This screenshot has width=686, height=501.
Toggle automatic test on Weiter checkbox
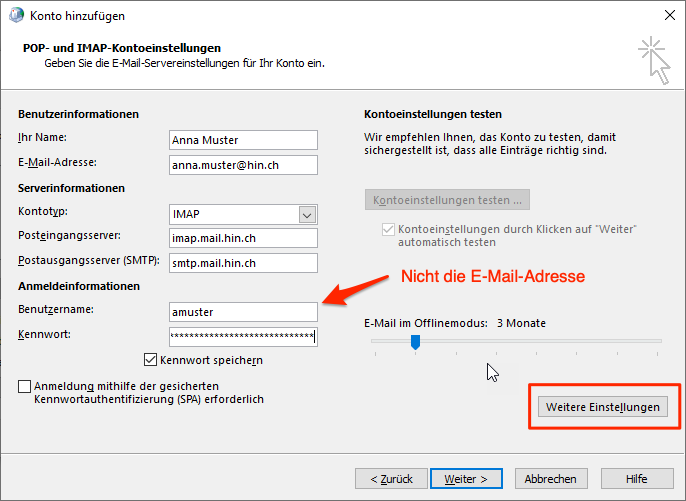388,229
